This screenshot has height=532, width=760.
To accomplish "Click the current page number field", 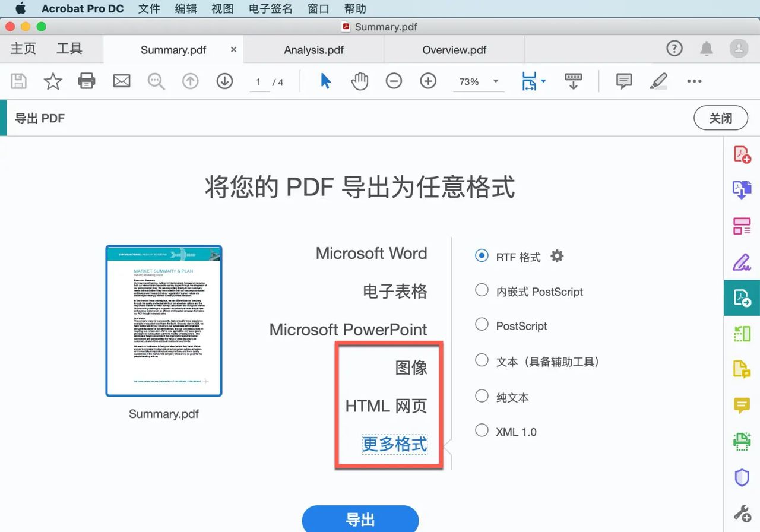I will [x=258, y=82].
